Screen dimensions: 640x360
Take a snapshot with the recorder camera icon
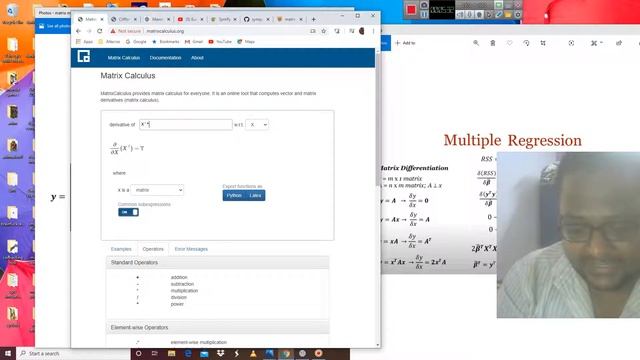(x=424, y=5)
